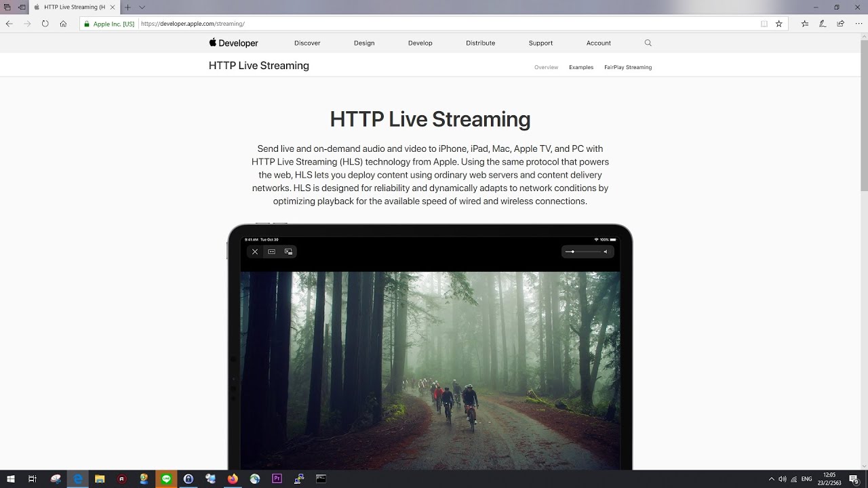Click the Apple Developer logo
Screen dimensions: 868x488
[x=233, y=43]
